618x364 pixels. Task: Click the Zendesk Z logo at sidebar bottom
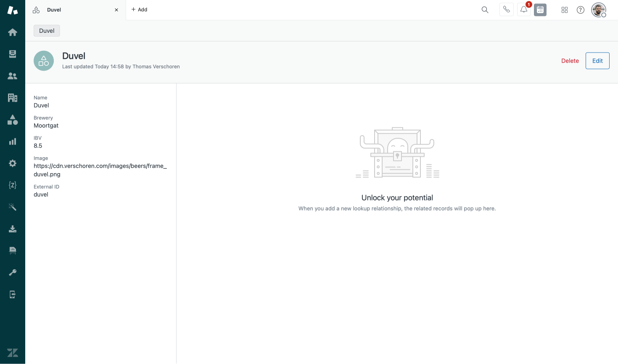coord(13,353)
